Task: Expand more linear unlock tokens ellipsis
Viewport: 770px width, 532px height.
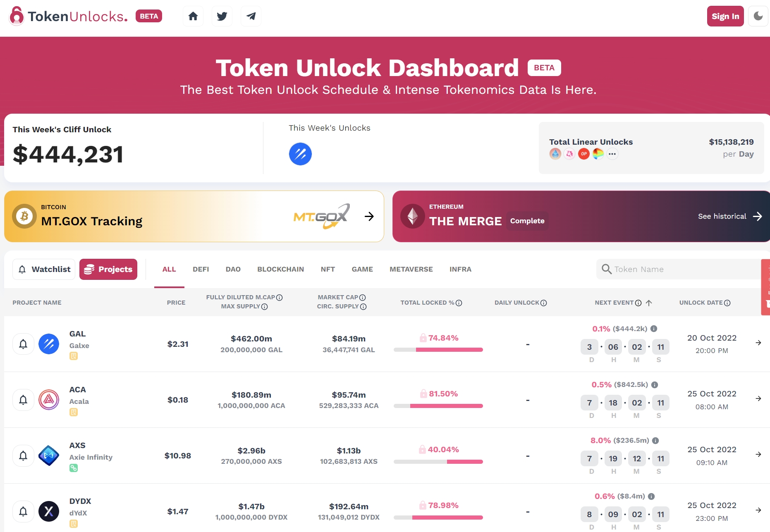Action: [612, 154]
